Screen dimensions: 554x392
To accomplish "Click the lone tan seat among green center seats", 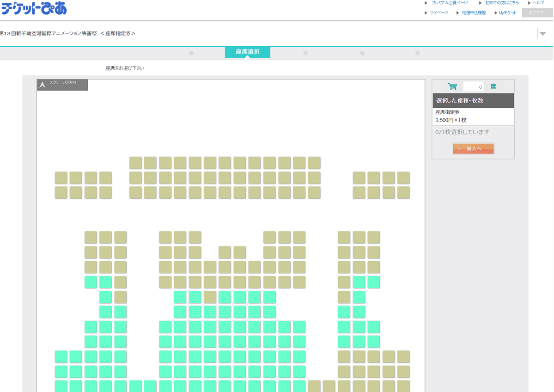I will (x=210, y=297).
